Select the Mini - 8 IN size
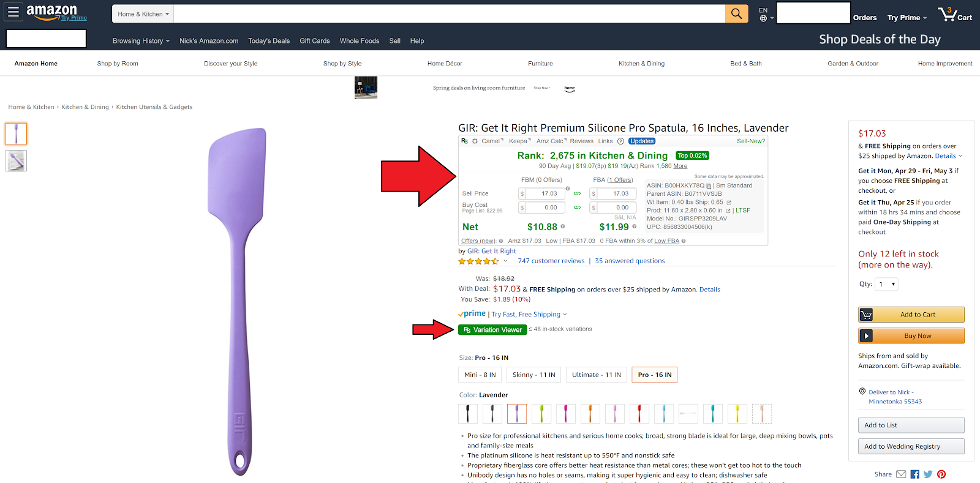The width and height of the screenshot is (980, 483). 480,375
